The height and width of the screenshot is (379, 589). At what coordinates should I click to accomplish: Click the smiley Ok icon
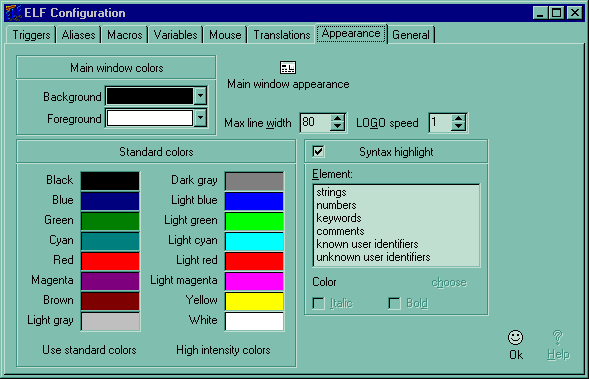pyautogui.click(x=515, y=337)
